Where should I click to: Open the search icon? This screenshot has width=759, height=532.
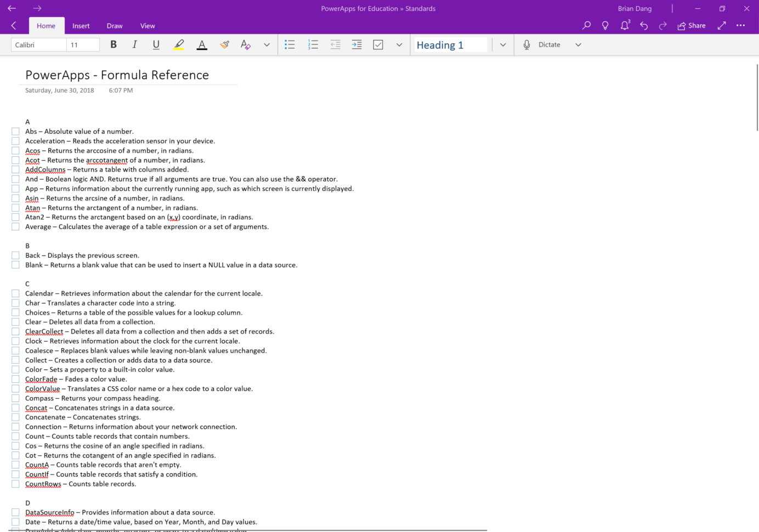[586, 25]
